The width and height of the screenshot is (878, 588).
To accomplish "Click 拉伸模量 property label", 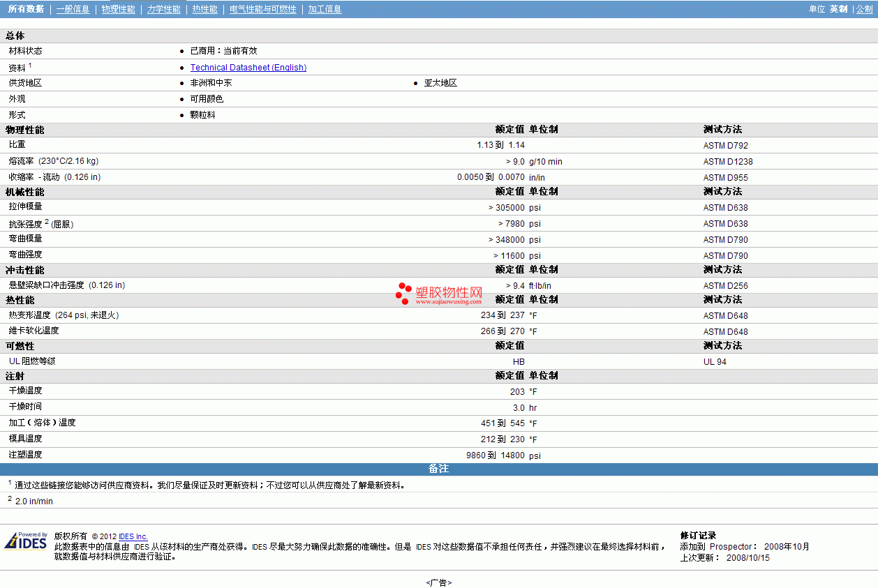I will click(25, 206).
